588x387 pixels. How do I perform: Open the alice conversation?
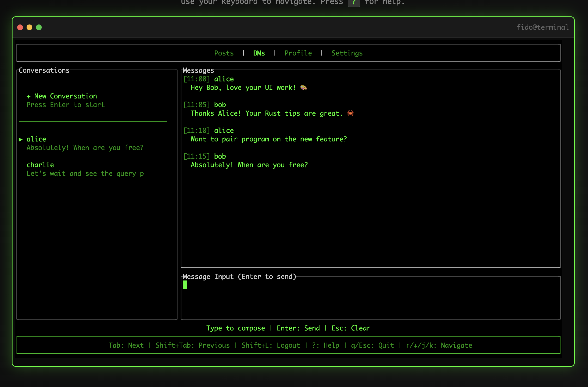(36, 139)
